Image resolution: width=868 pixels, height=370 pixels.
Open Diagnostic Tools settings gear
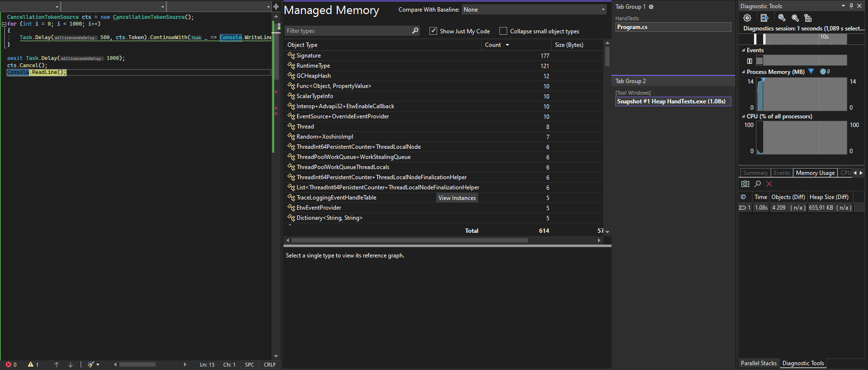(747, 18)
